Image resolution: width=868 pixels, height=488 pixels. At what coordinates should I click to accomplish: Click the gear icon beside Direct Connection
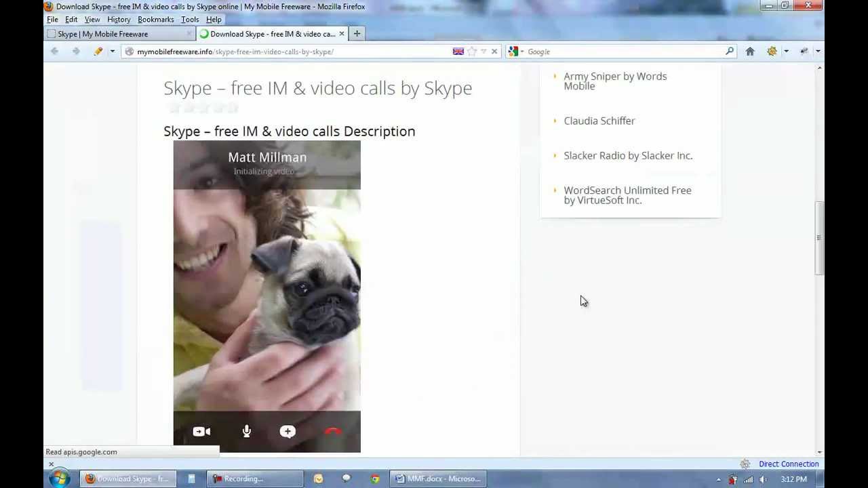point(745,464)
